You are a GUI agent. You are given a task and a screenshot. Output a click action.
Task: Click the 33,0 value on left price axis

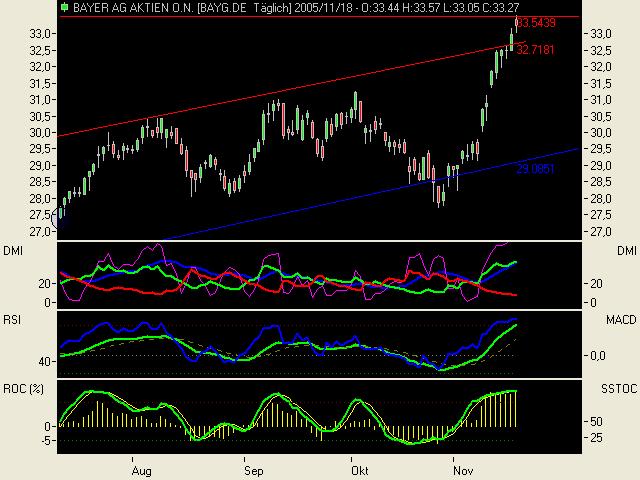click(x=40, y=34)
